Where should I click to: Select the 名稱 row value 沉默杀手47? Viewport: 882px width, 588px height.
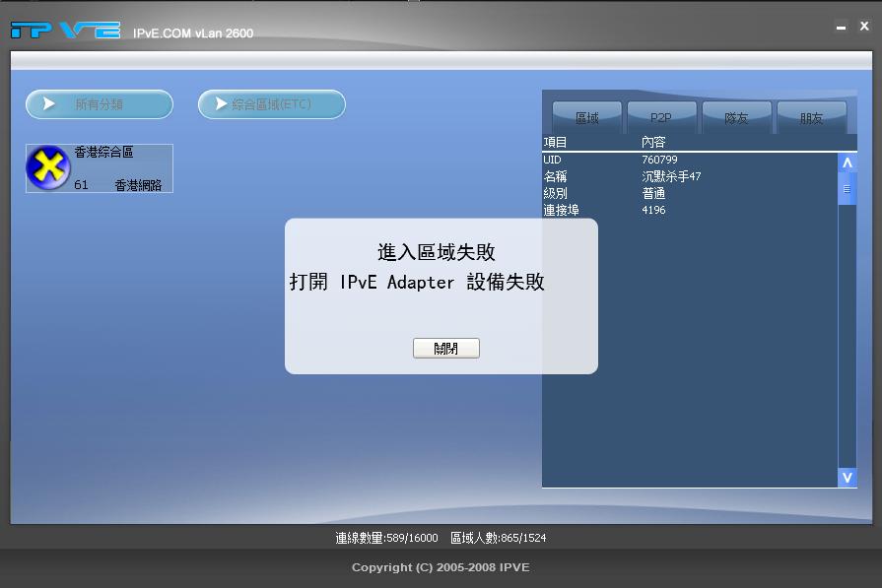(x=671, y=176)
